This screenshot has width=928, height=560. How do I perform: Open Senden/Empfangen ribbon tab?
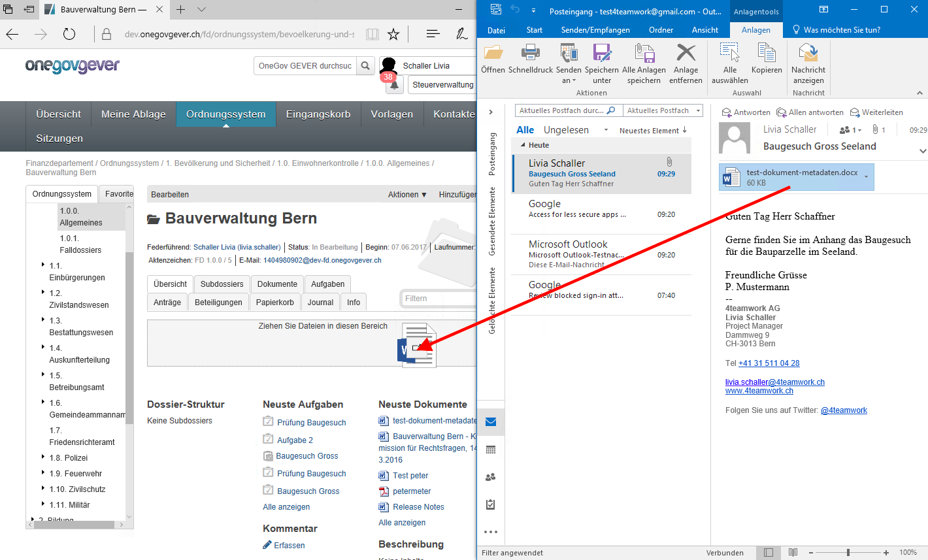tap(595, 30)
